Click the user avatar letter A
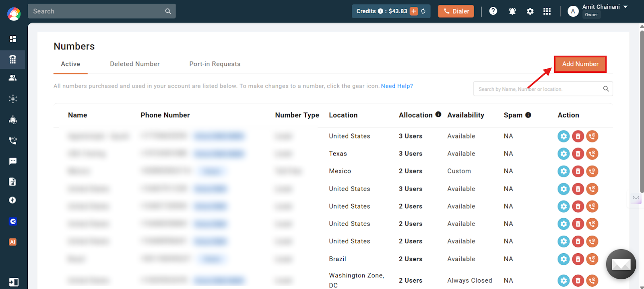This screenshot has height=289, width=644. tap(573, 11)
